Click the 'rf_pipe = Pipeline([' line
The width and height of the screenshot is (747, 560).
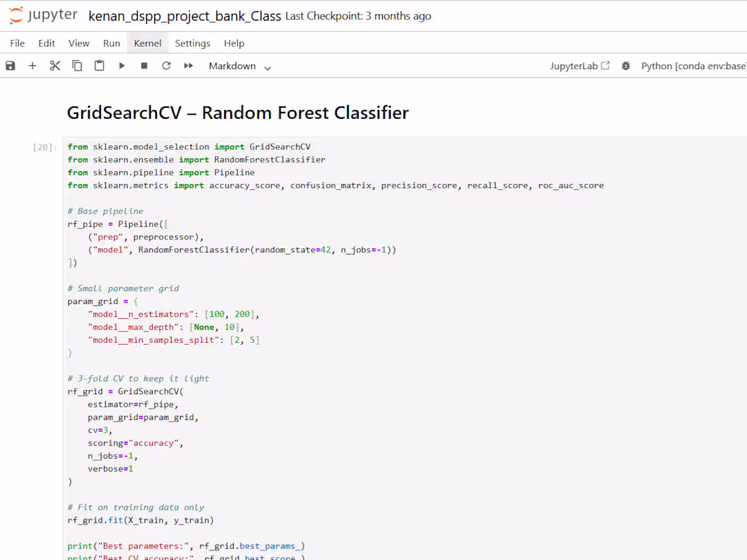tap(117, 224)
